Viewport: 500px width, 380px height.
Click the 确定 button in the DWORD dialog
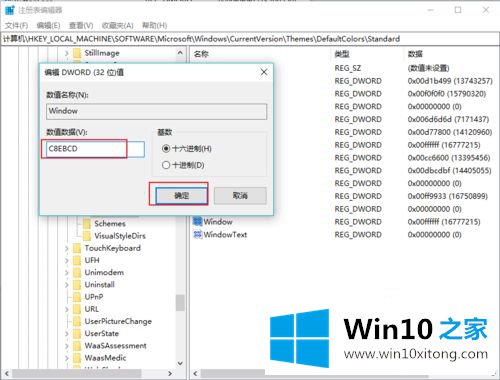182,196
